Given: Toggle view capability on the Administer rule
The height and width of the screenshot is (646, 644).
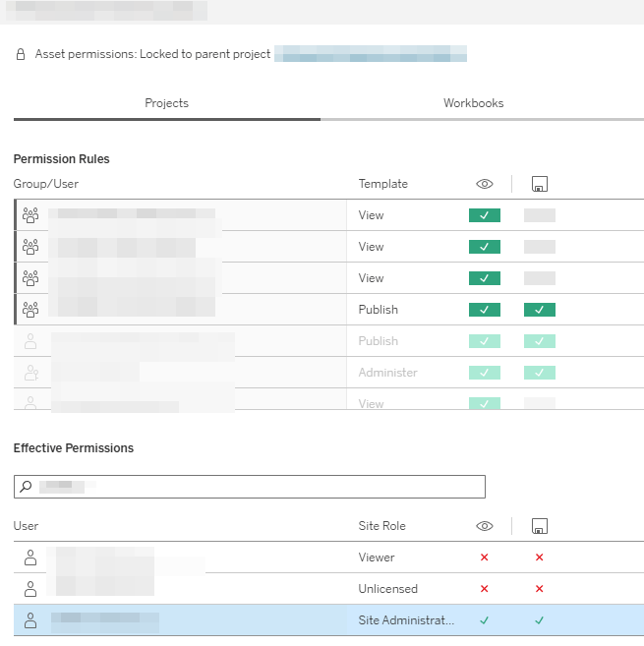Looking at the screenshot, I should [484, 373].
